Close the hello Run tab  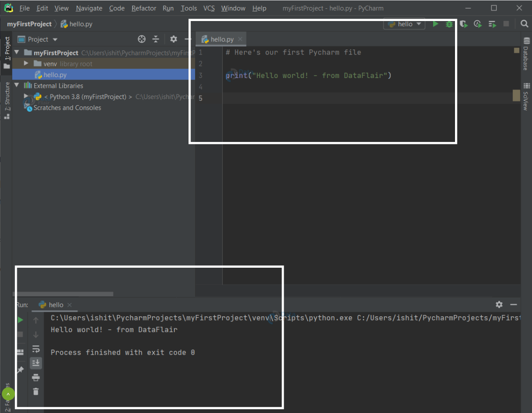click(x=70, y=305)
